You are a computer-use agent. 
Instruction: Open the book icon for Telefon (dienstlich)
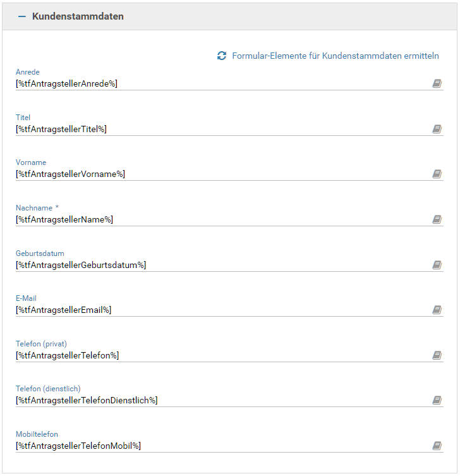pos(437,400)
